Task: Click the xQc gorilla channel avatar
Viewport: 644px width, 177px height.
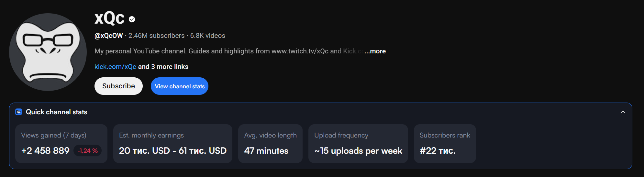Action: click(48, 52)
